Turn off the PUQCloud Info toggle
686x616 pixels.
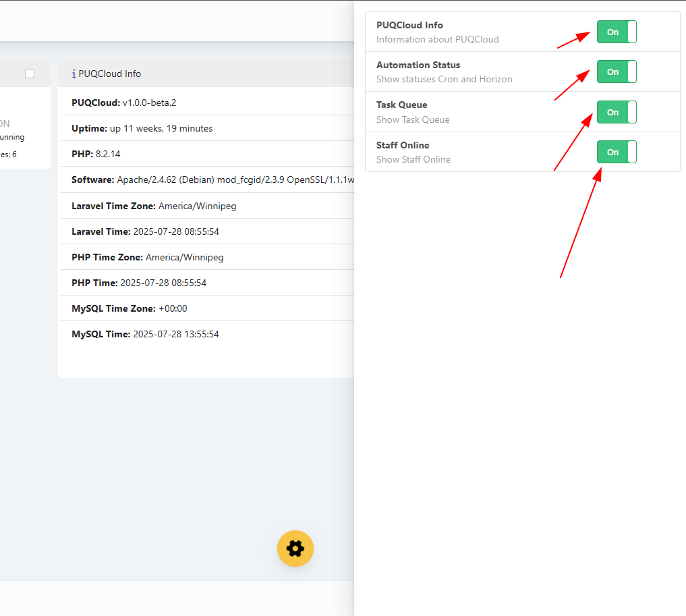[x=617, y=32]
